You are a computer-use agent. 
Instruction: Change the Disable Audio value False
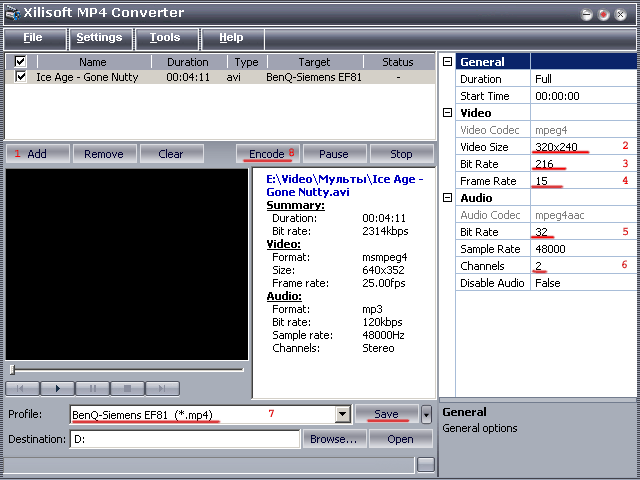tap(584, 283)
